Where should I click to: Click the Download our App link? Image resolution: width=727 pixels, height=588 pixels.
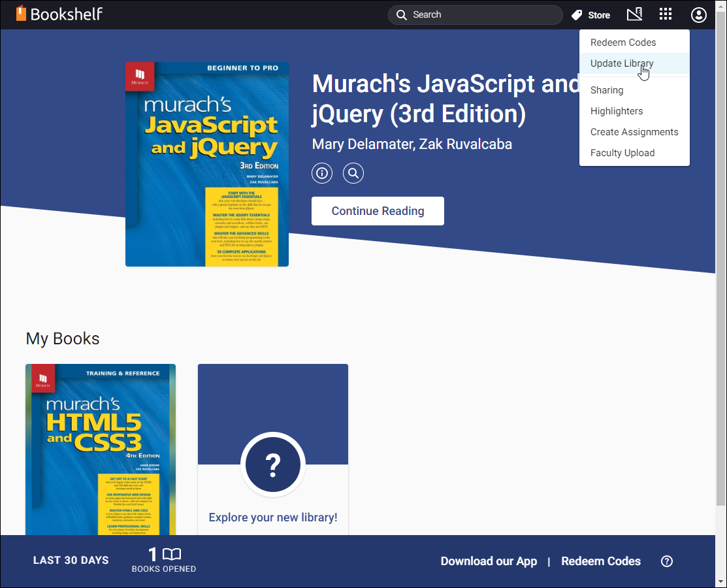click(489, 561)
